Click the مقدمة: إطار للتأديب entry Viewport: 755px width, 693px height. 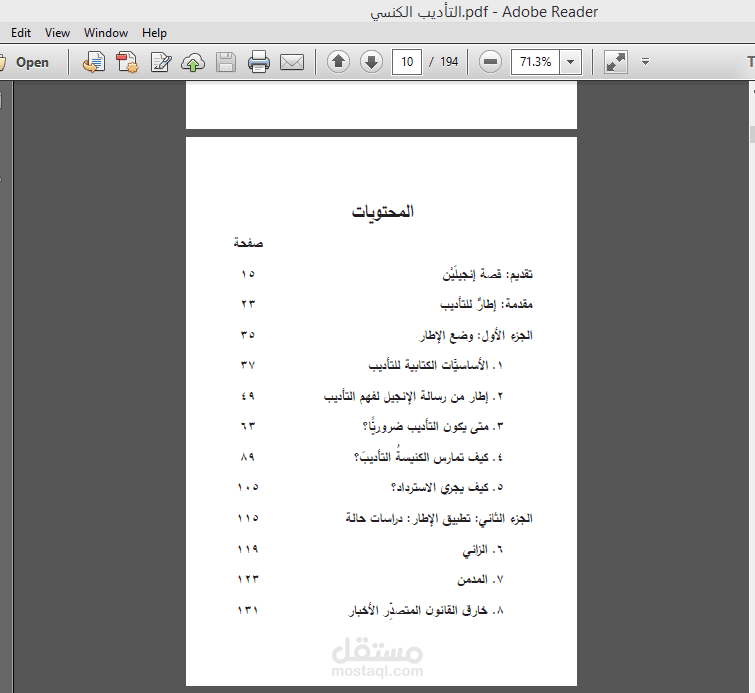coord(486,304)
